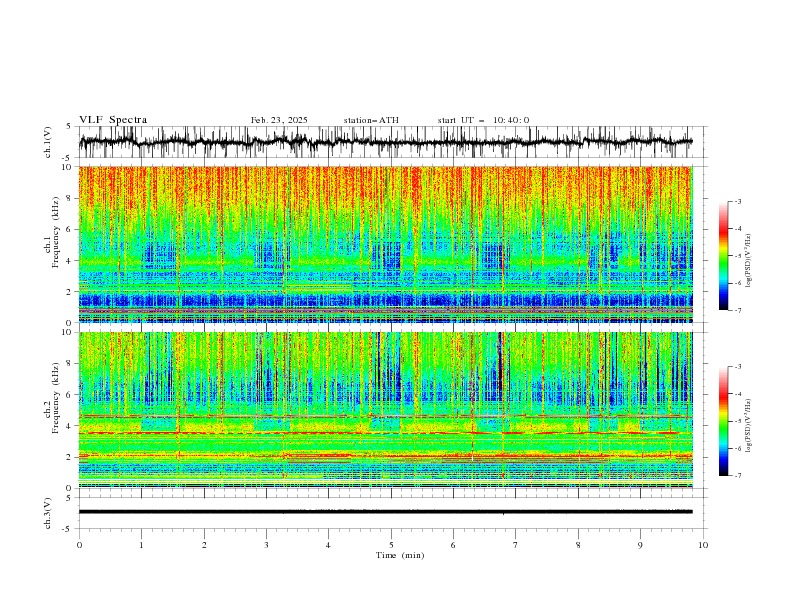The image size is (792, 612).
Task: Click the time axis tick label "9"
Action: pos(640,545)
